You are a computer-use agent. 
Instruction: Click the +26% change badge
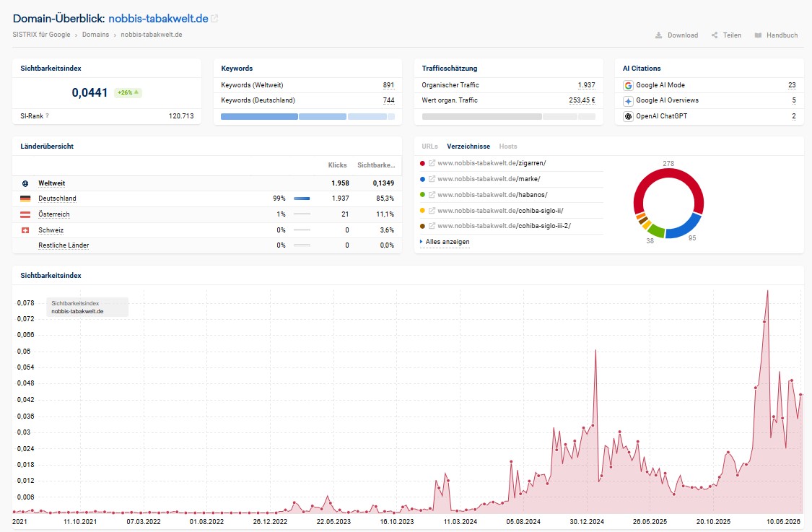[x=128, y=92]
